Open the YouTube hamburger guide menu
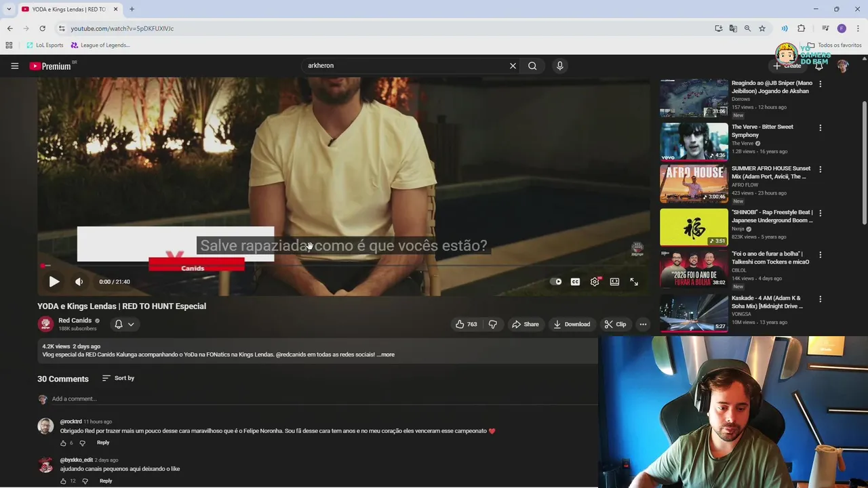 point(14,66)
